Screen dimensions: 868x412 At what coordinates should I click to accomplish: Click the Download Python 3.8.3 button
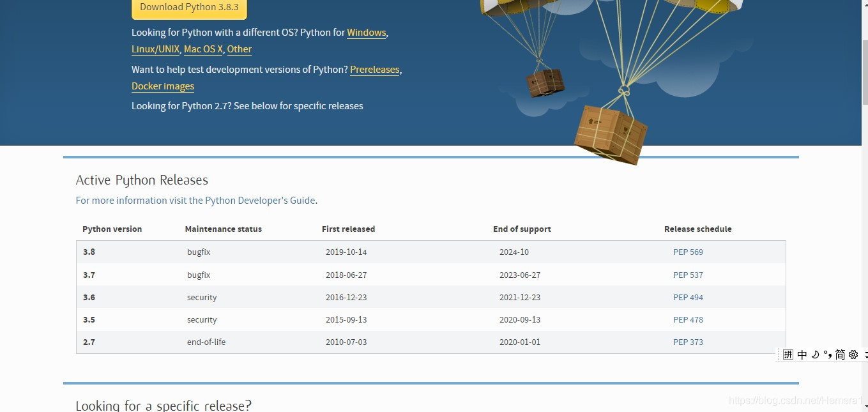pos(189,8)
